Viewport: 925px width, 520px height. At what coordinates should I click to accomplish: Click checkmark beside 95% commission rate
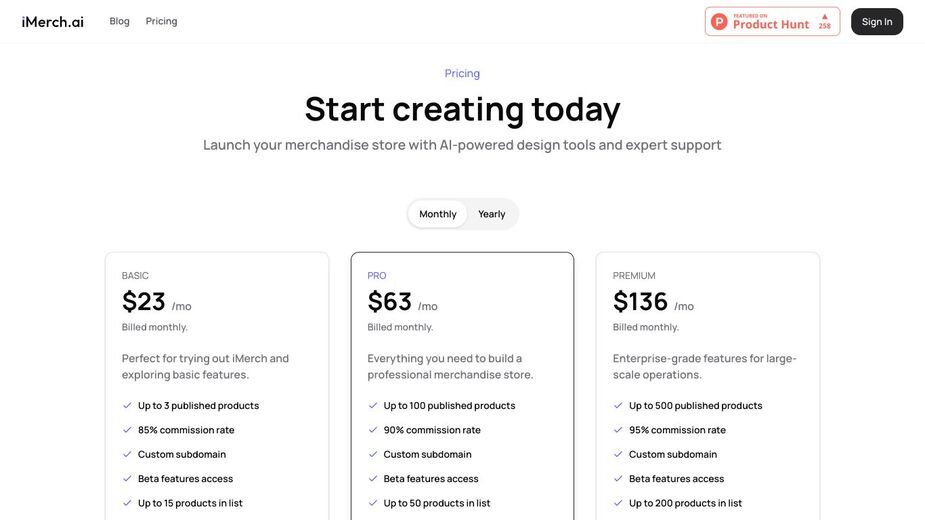[618, 430]
